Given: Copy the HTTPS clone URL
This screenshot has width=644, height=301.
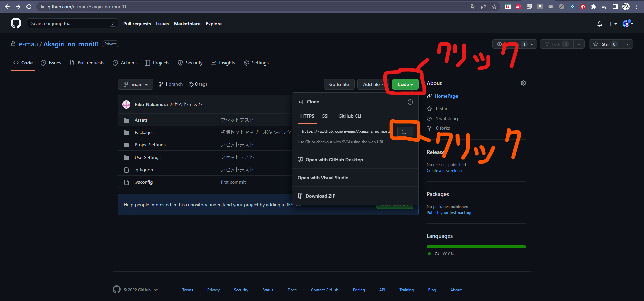Looking at the screenshot, I should (405, 131).
